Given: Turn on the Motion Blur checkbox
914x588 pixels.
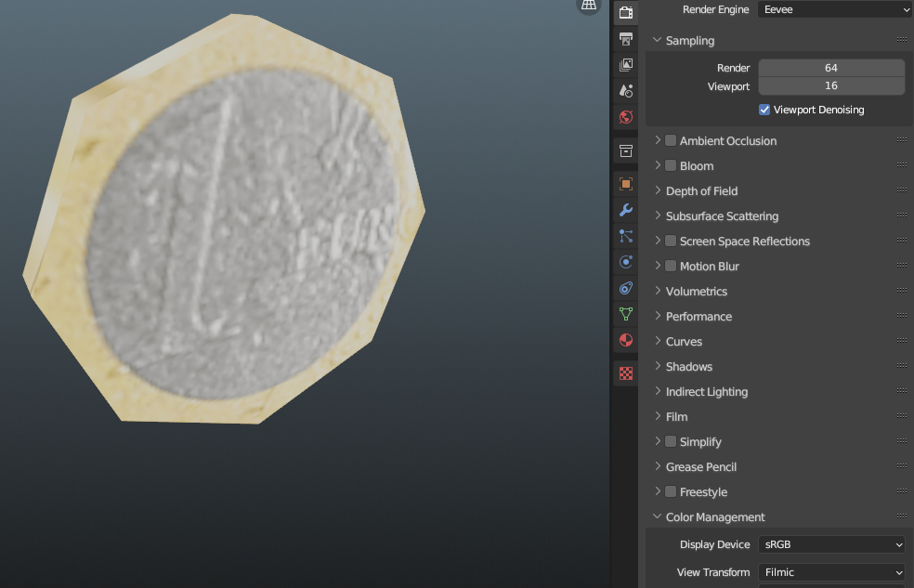Looking at the screenshot, I should (x=671, y=267).
